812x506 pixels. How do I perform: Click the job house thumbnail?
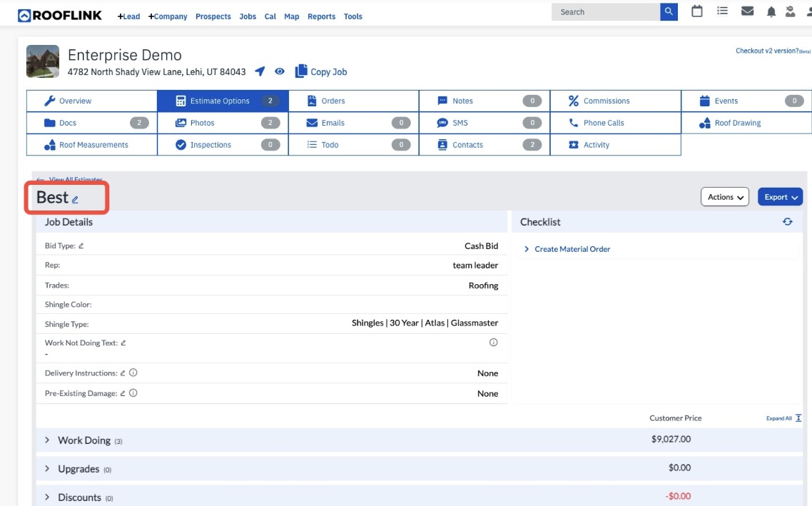pos(43,61)
